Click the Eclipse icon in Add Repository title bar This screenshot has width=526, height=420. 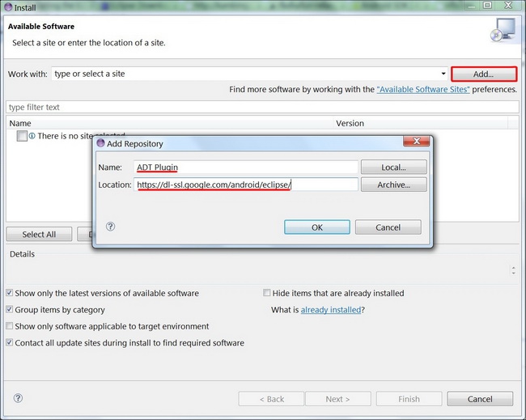(x=100, y=143)
